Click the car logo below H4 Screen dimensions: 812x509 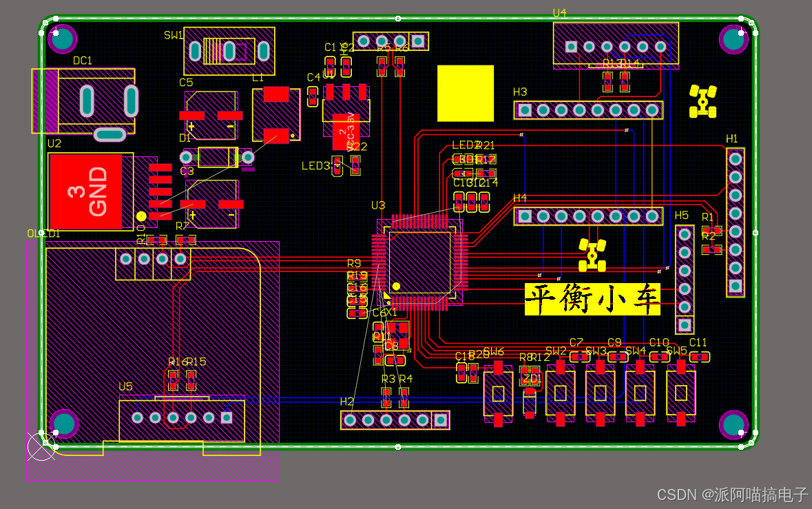[x=592, y=256]
